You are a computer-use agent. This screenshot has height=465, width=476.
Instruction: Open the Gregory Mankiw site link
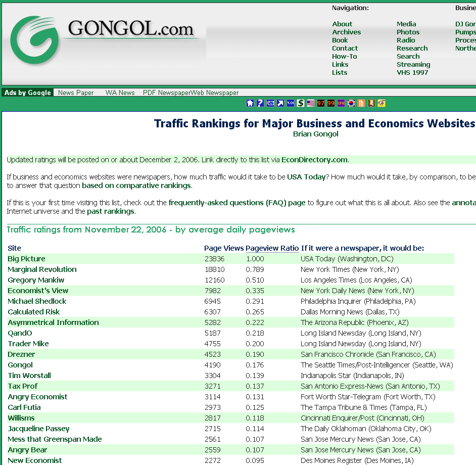[36, 280]
